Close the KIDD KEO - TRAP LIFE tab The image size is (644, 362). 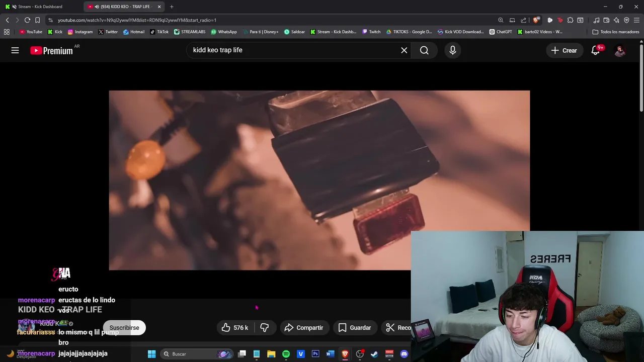pyautogui.click(x=159, y=7)
